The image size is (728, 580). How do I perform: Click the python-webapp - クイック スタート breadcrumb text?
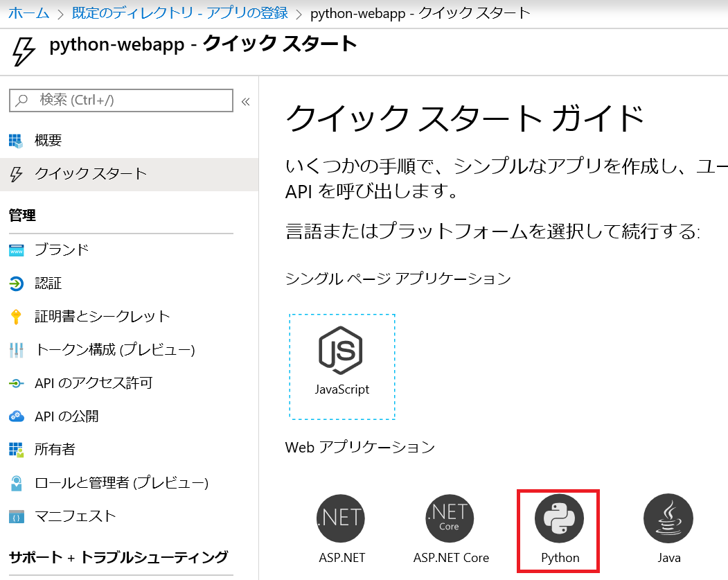(x=420, y=13)
